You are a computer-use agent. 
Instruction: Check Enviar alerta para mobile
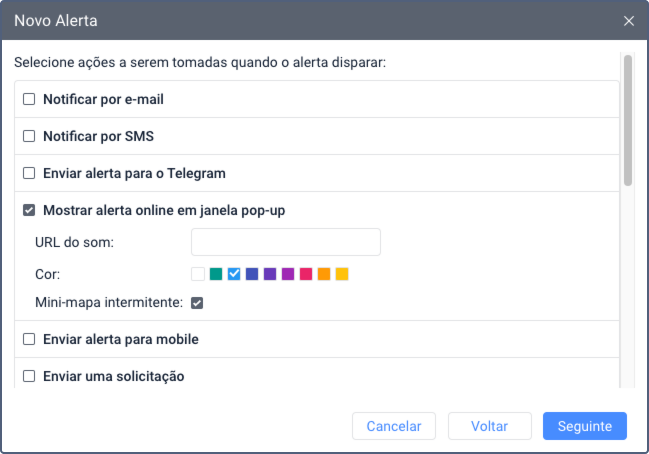29,339
